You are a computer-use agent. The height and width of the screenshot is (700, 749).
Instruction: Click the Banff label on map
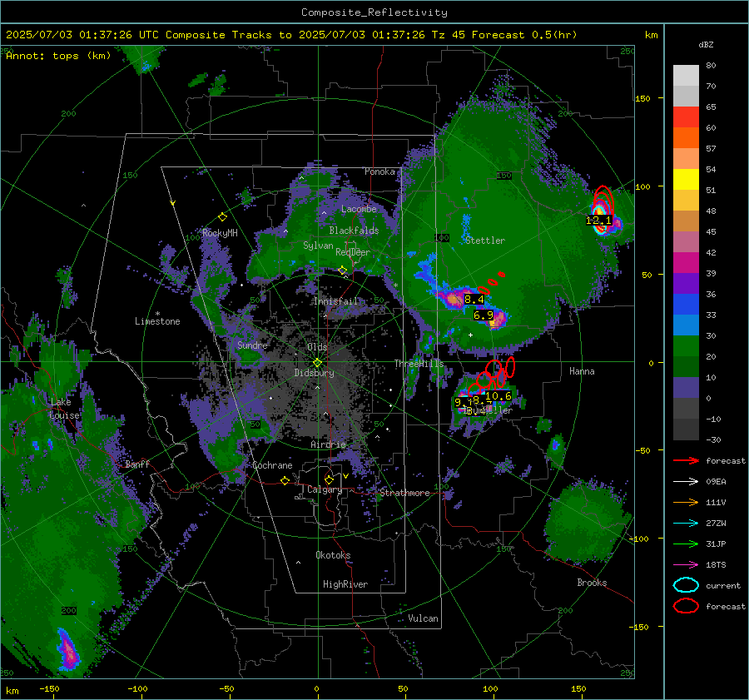pyautogui.click(x=137, y=464)
